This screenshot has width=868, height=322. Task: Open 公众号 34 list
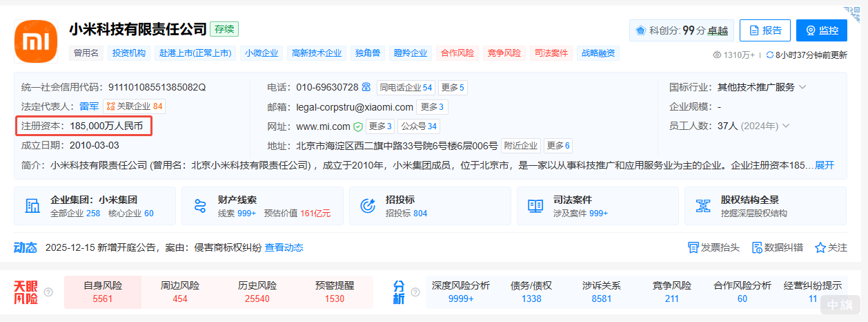419,126
